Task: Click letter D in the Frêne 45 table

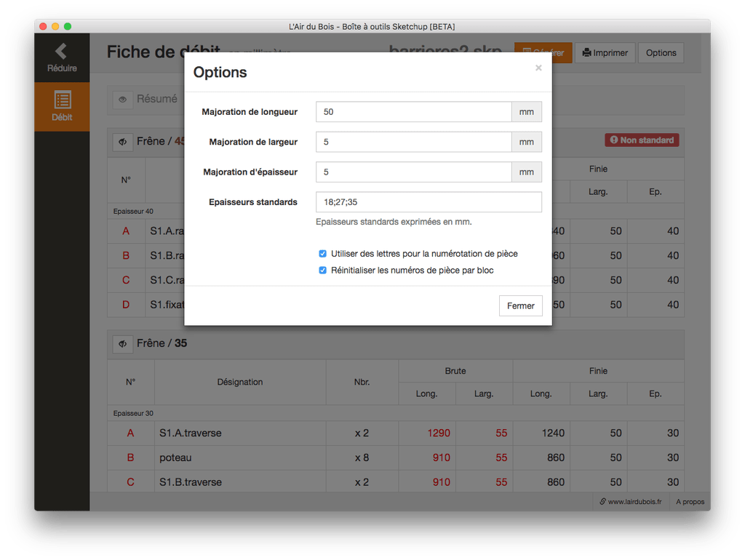Action: click(x=126, y=305)
